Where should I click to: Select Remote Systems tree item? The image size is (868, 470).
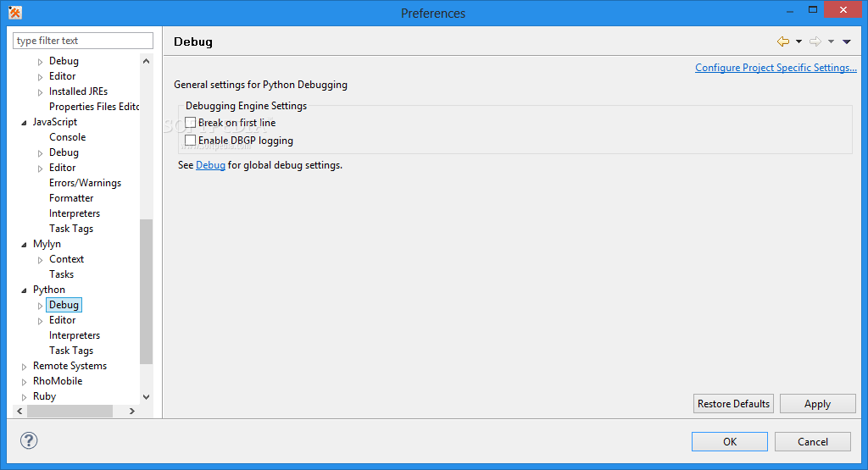coord(70,366)
